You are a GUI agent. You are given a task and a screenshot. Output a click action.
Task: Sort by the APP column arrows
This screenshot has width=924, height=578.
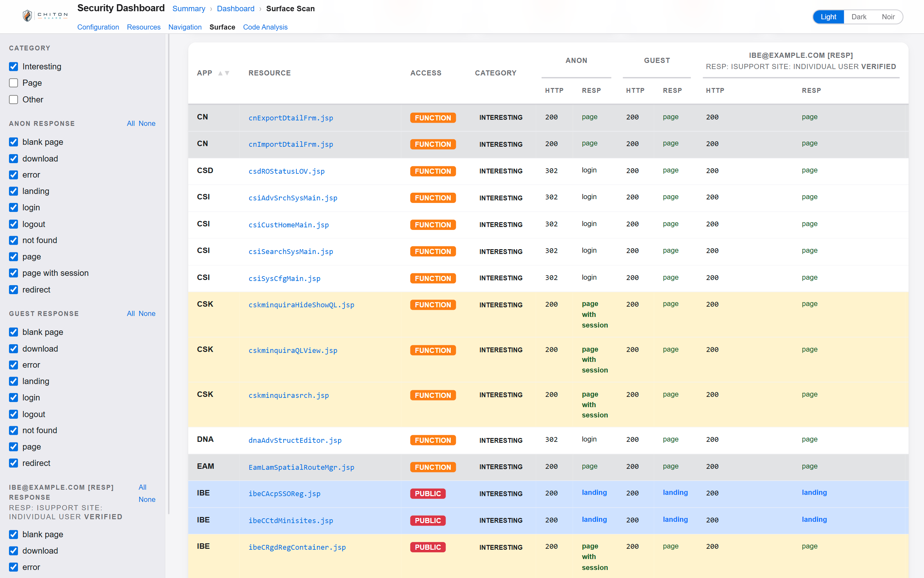point(224,73)
